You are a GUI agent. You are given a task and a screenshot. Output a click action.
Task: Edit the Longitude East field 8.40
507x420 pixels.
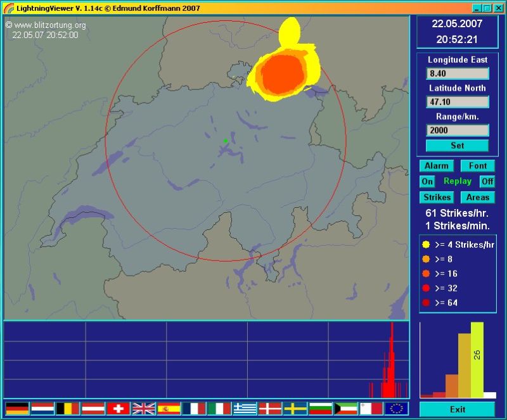tap(457, 73)
